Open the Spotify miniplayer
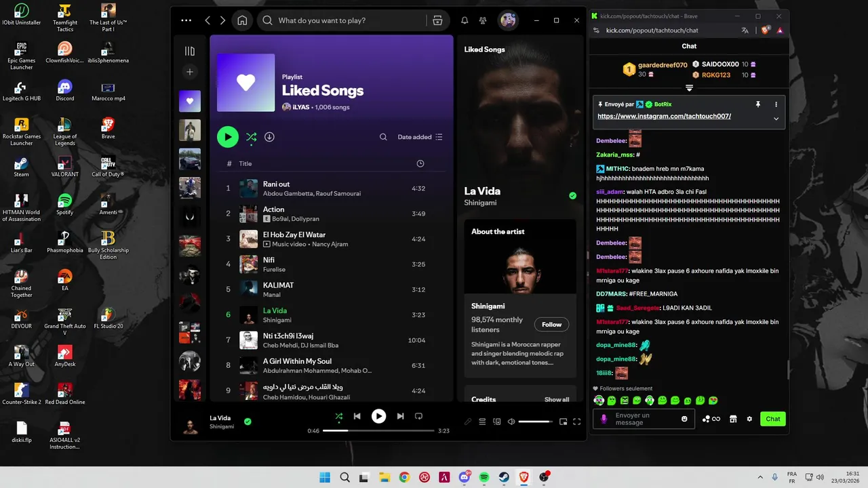This screenshot has width=868, height=488. pos(563,422)
